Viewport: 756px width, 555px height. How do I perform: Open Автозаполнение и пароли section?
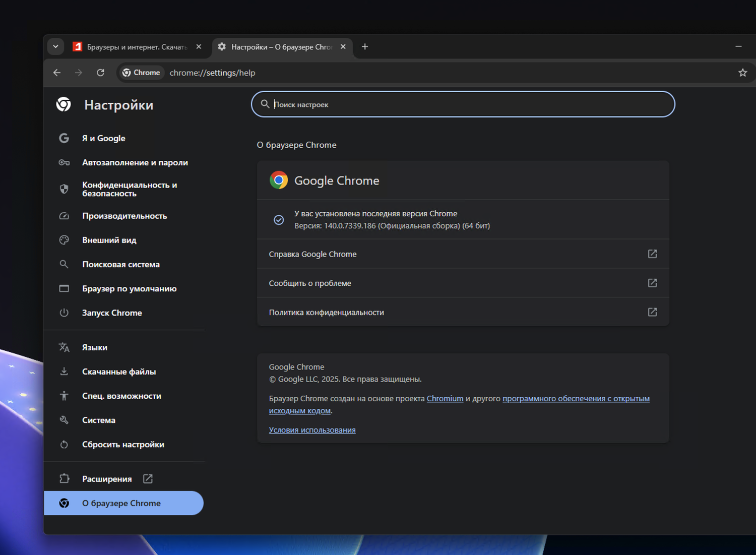123,162
